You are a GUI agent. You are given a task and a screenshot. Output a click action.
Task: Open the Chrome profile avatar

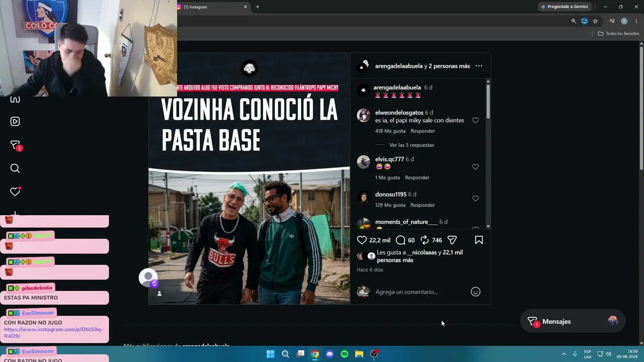tap(624, 21)
